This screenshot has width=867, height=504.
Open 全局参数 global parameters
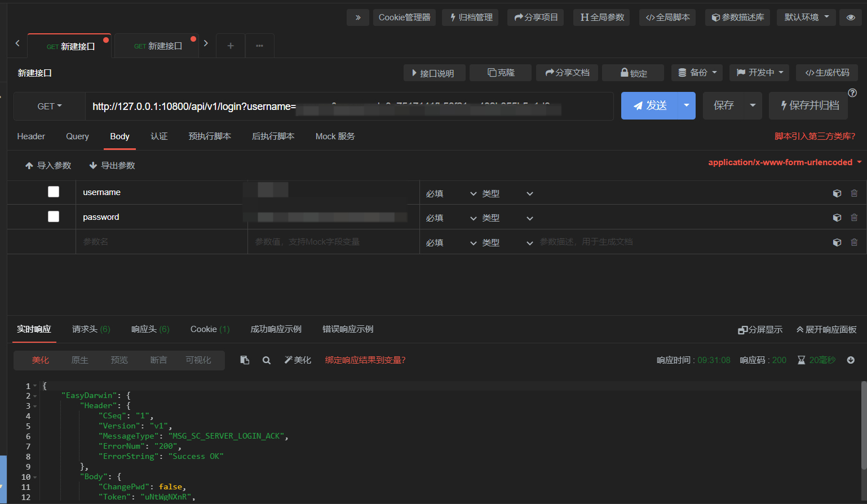(x=602, y=17)
